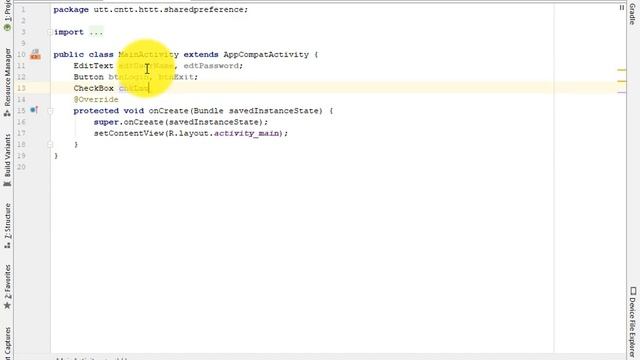Click line number 20 in gutter
Image resolution: width=640 pixels, height=360 pixels.
[x=21, y=167]
